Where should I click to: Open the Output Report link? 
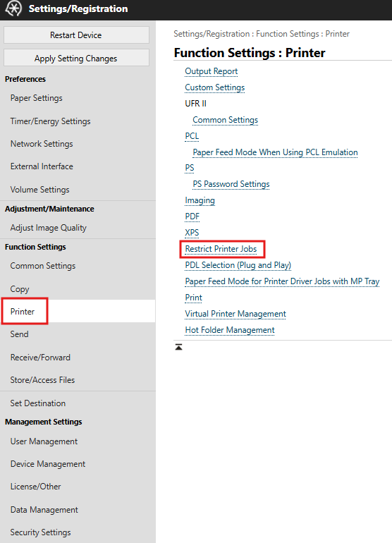click(x=212, y=71)
